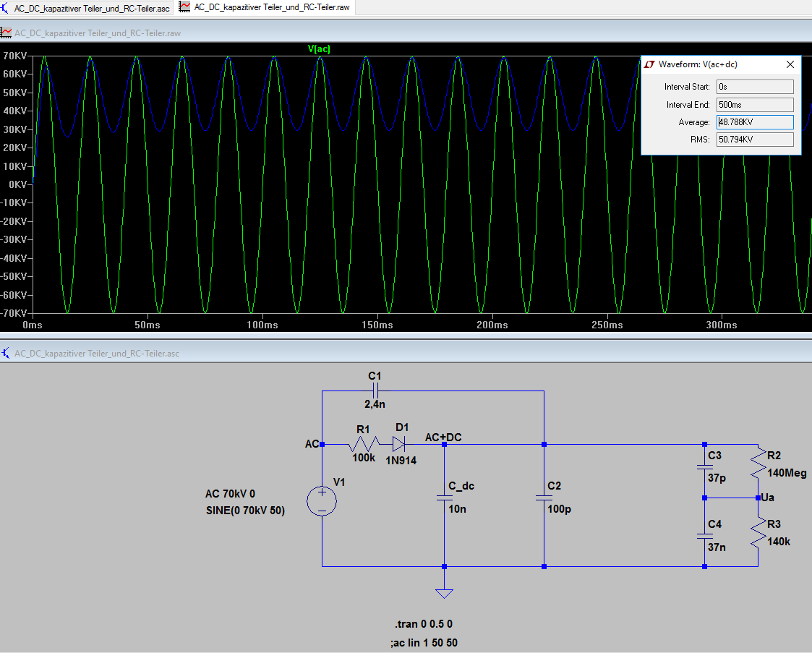The width and height of the screenshot is (812, 653).
Task: Click the 37p value of C3
Action: tap(717, 478)
